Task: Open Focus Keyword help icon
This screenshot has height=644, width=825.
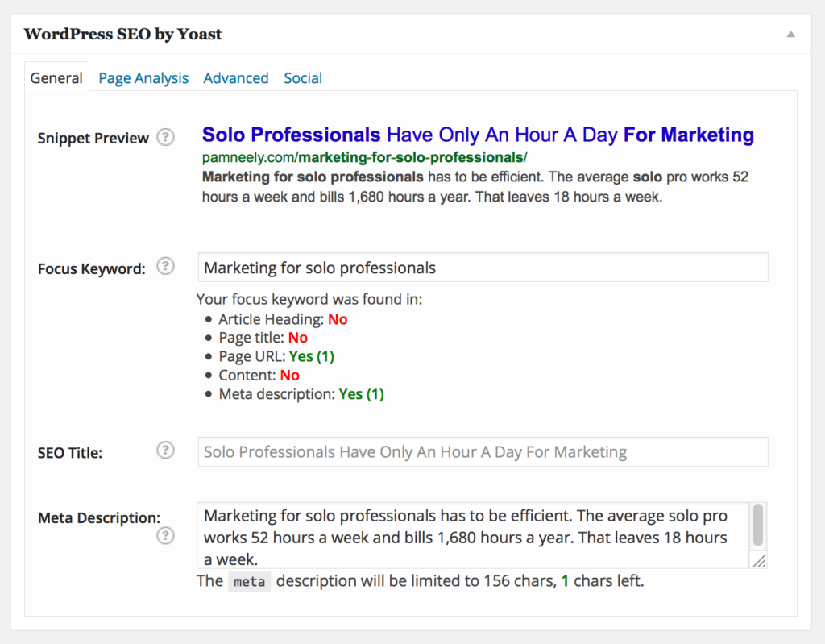Action: [165, 266]
